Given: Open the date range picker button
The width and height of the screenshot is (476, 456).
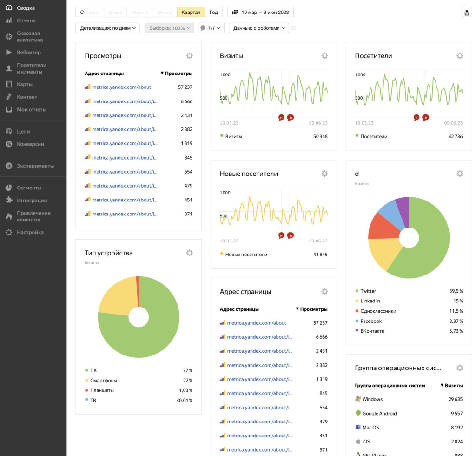Looking at the screenshot, I should 260,12.
